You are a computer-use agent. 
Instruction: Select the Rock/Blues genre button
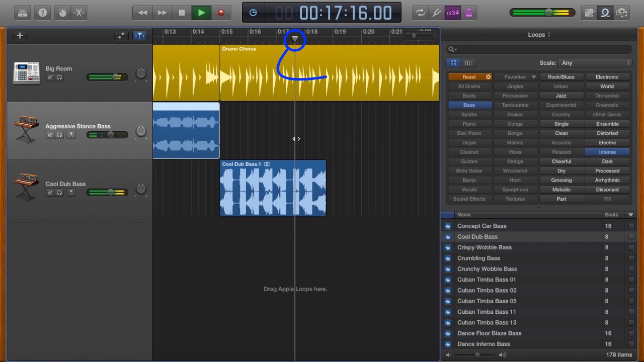pyautogui.click(x=561, y=77)
